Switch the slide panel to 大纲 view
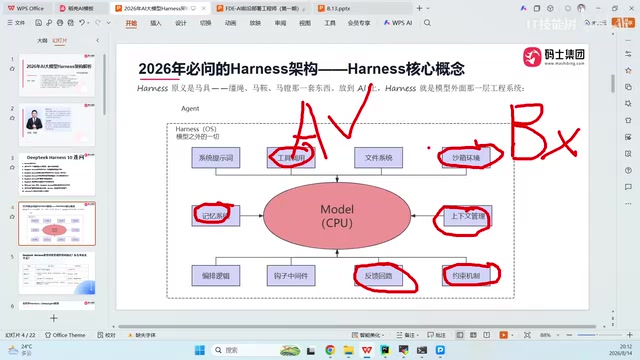 click(42, 40)
